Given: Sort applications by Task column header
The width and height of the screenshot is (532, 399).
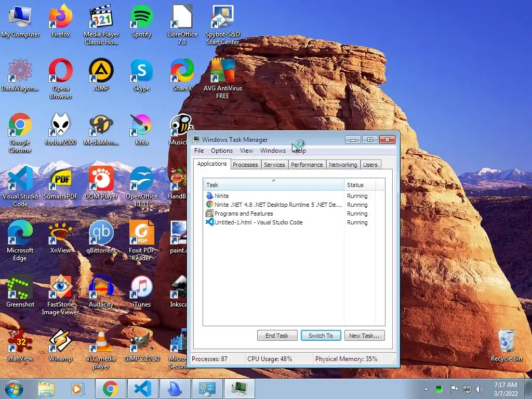Looking at the screenshot, I should pos(273,184).
